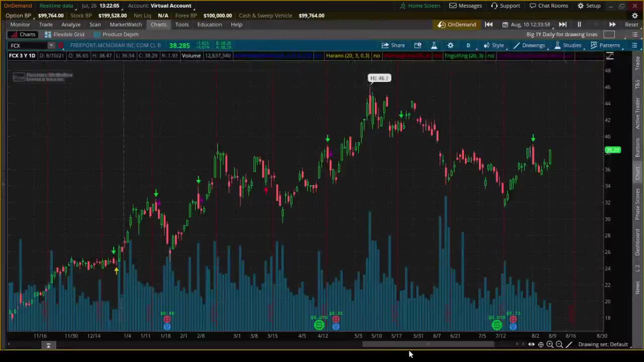The image size is (644, 362).
Task: Open the Support link
Action: pyautogui.click(x=505, y=6)
